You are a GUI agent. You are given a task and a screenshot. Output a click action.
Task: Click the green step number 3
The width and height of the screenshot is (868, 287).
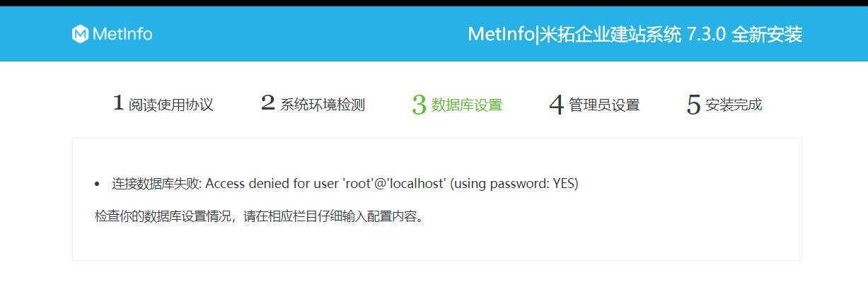coord(419,105)
